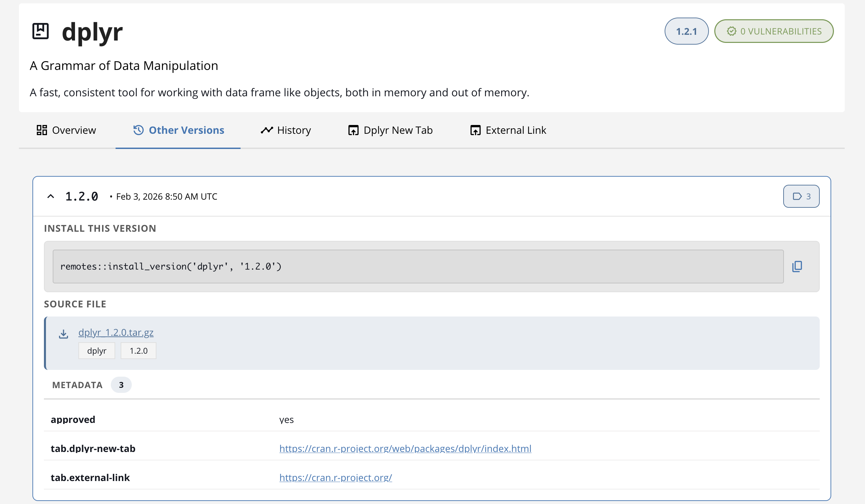Select the Other Versions tab
Image resolution: width=865 pixels, height=504 pixels.
tap(178, 130)
